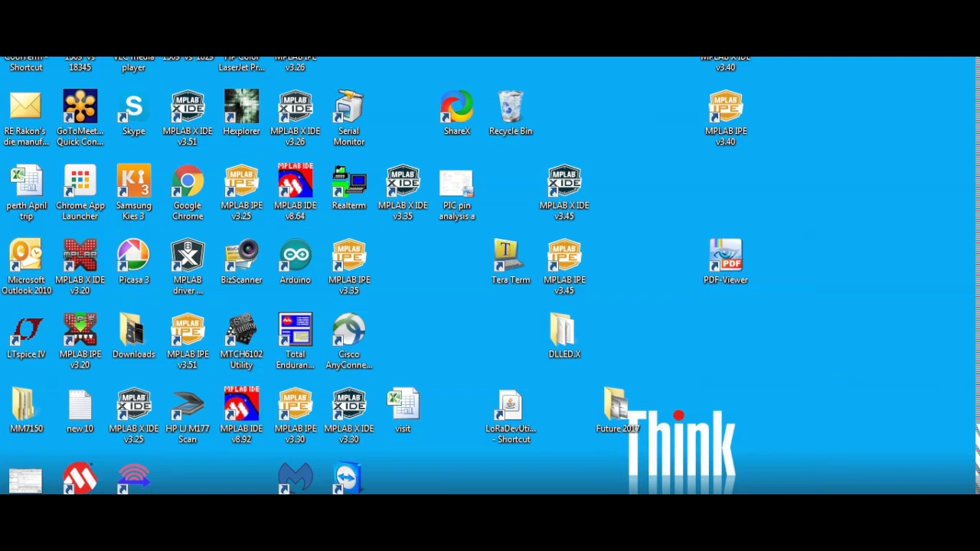
Task: Open the Arduino IDE shortcut
Action: tap(296, 262)
